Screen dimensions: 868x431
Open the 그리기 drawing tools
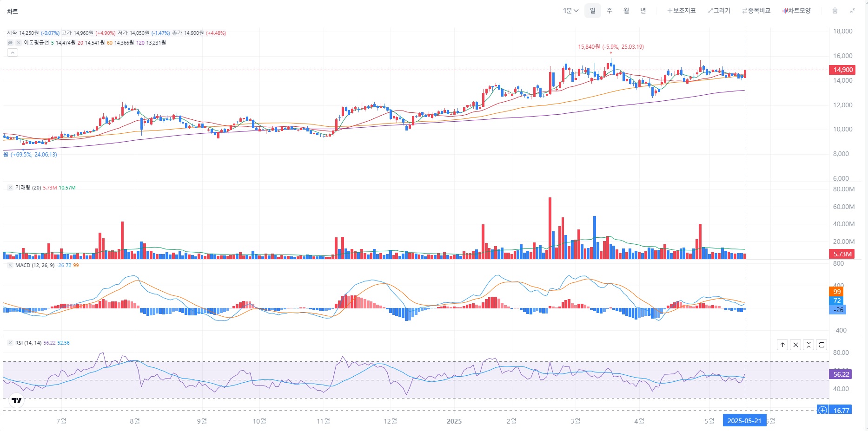click(719, 11)
